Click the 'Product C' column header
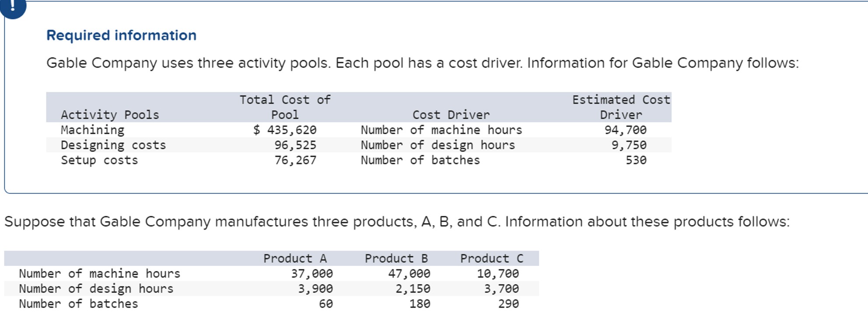 492,258
